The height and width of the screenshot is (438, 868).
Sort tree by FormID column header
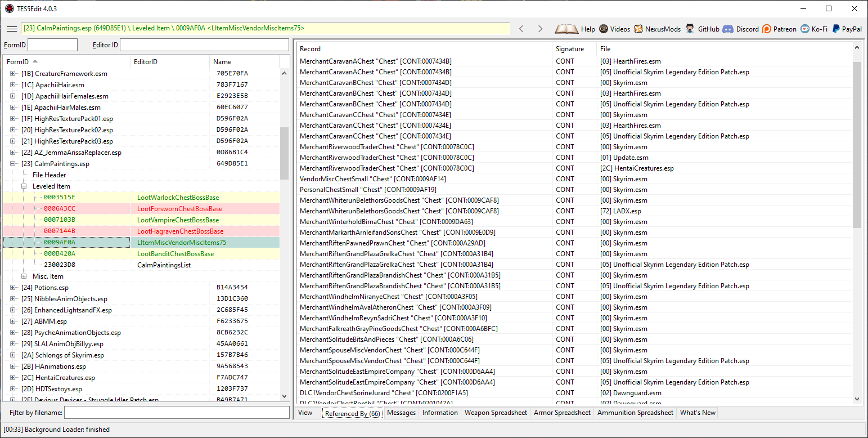coord(66,61)
